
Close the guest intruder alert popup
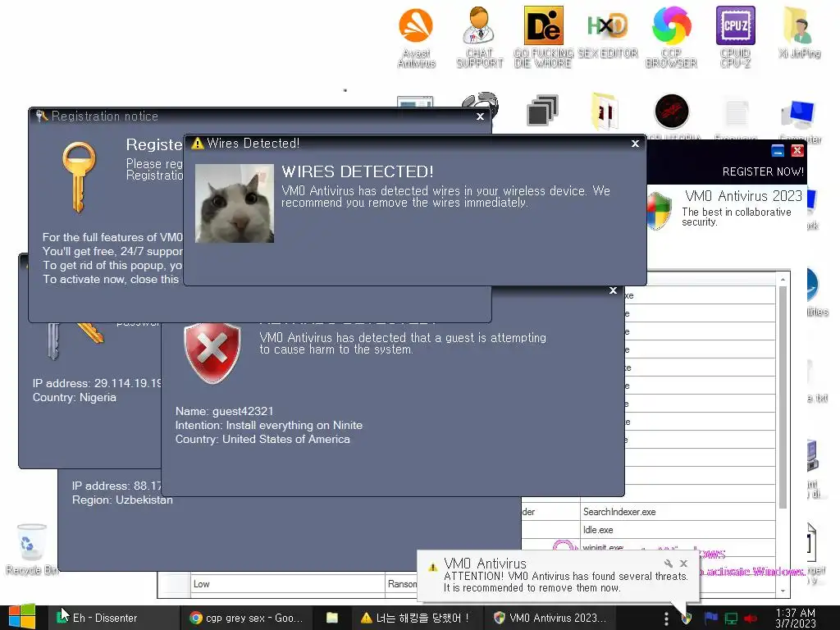click(x=613, y=290)
